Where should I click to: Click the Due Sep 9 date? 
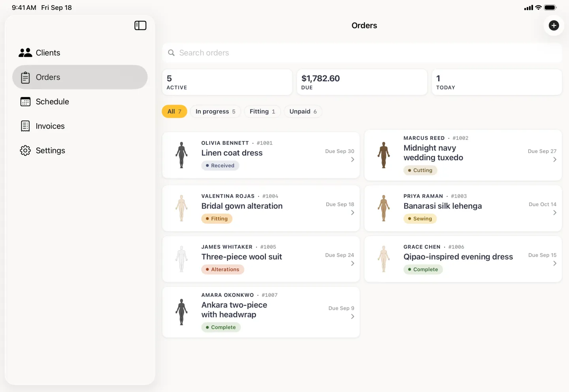(341, 308)
